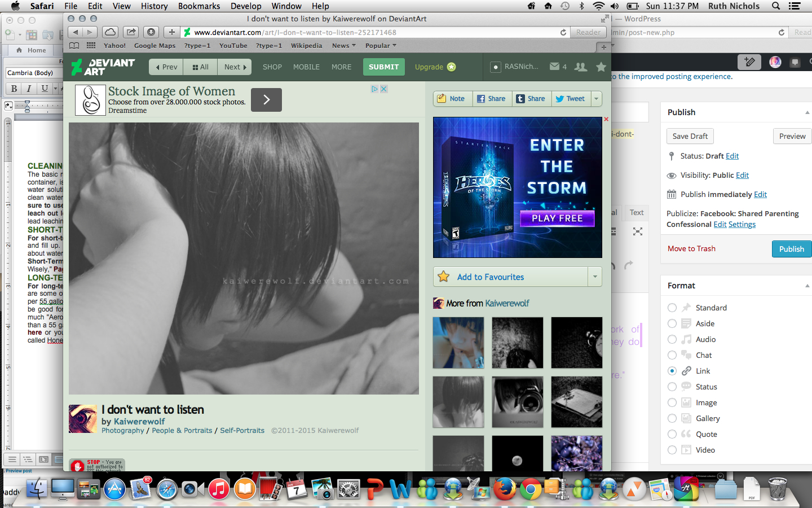Collapse the Publish panel
The height and width of the screenshot is (508, 812).
tap(807, 112)
